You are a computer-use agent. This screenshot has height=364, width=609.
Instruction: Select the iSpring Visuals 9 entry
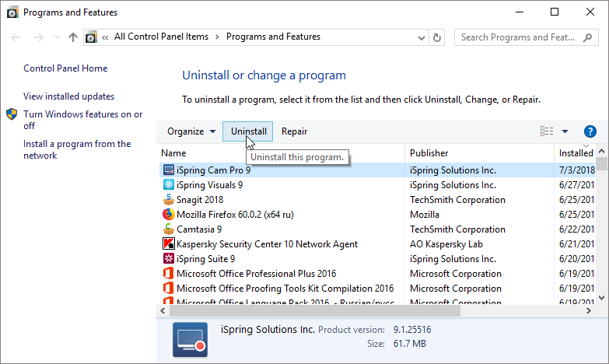(x=210, y=185)
